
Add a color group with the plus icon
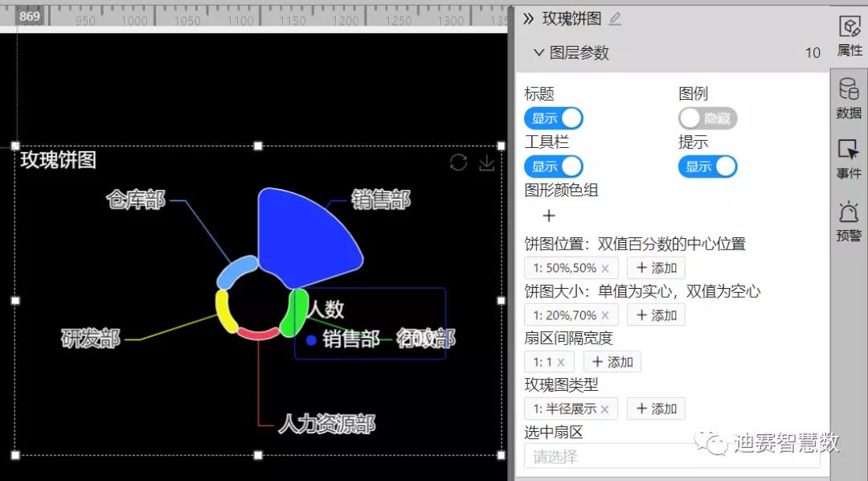coord(549,216)
